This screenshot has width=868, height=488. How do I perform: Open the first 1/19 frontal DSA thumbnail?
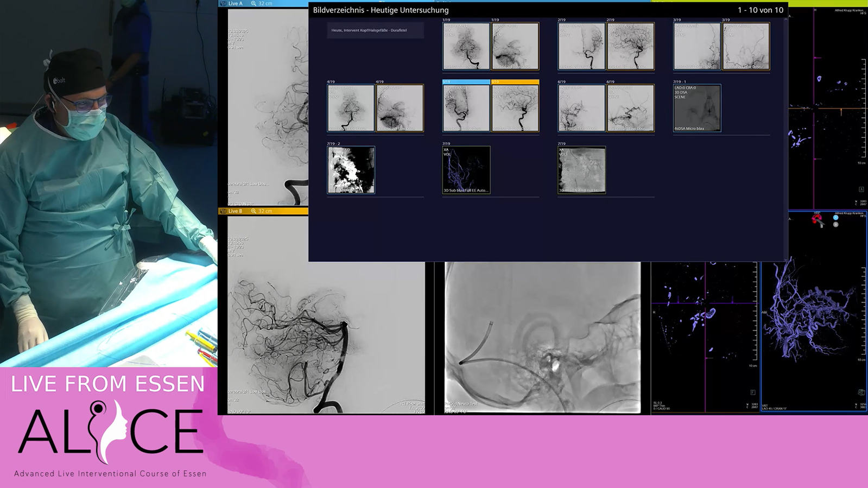pyautogui.click(x=466, y=46)
